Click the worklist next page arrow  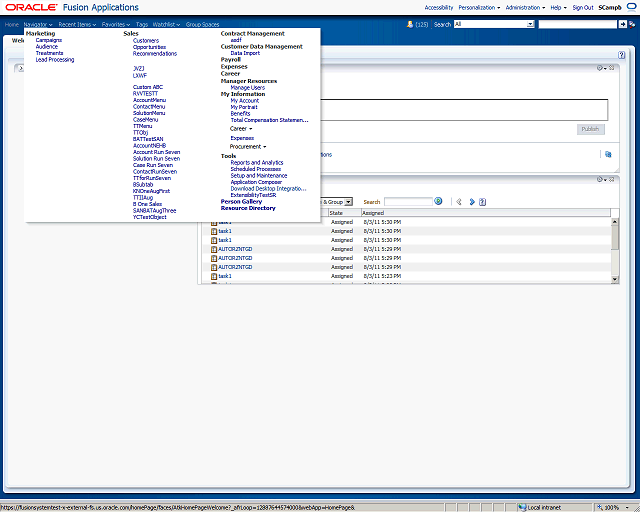pyautogui.click(x=472, y=202)
